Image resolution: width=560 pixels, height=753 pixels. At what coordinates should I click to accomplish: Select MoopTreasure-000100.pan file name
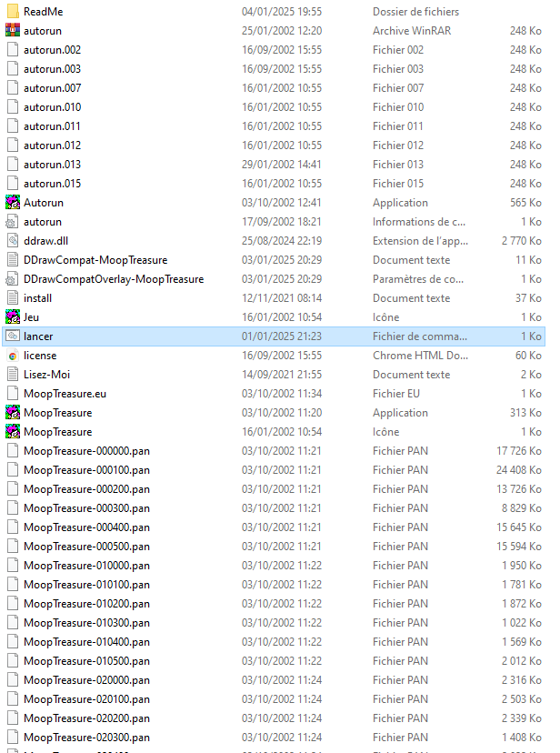tap(87, 470)
